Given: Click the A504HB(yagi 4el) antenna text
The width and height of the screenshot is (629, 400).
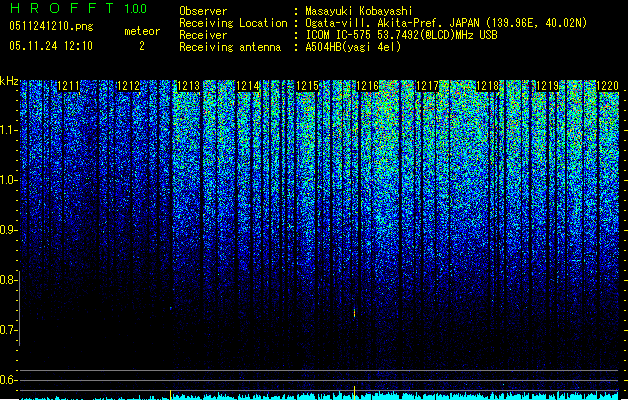Looking at the screenshot, I should (353, 47).
